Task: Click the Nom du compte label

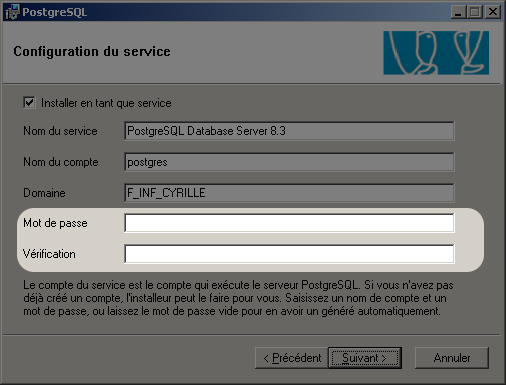Action: pos(61,162)
